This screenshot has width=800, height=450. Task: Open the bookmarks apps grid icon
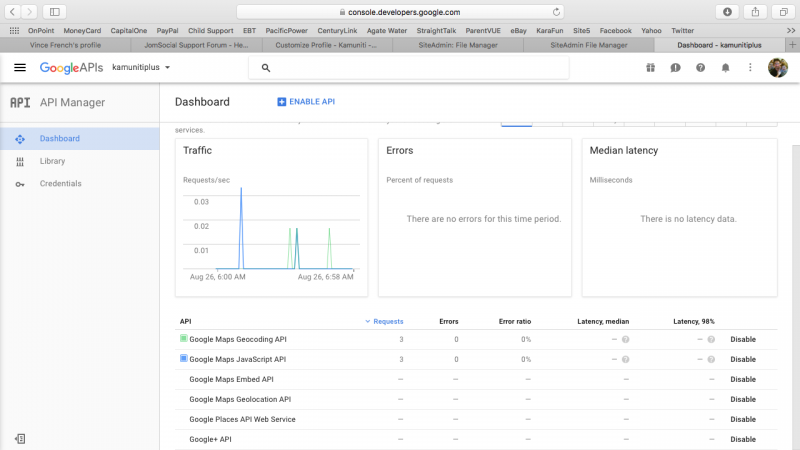tap(14, 31)
